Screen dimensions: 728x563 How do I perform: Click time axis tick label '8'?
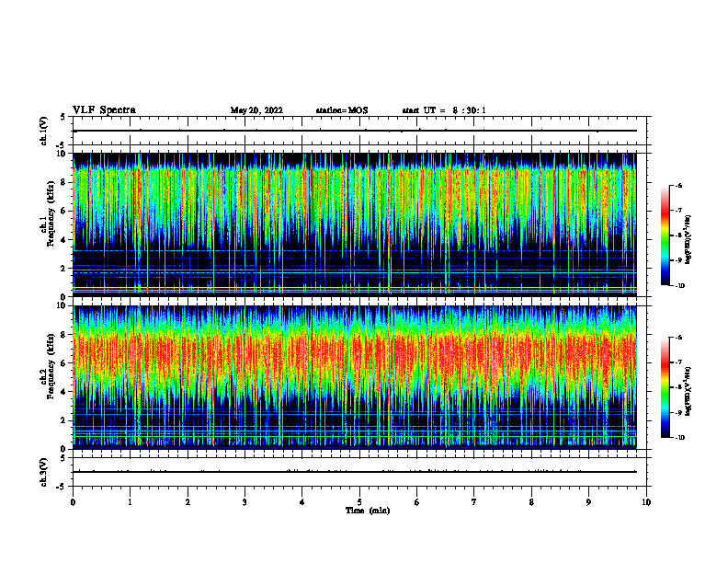pyautogui.click(x=531, y=502)
